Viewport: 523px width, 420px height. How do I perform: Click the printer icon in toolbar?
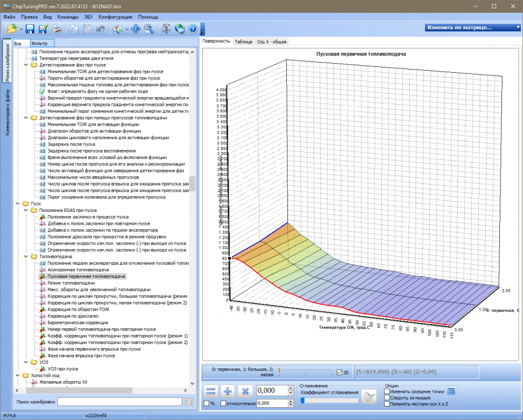[56, 29]
